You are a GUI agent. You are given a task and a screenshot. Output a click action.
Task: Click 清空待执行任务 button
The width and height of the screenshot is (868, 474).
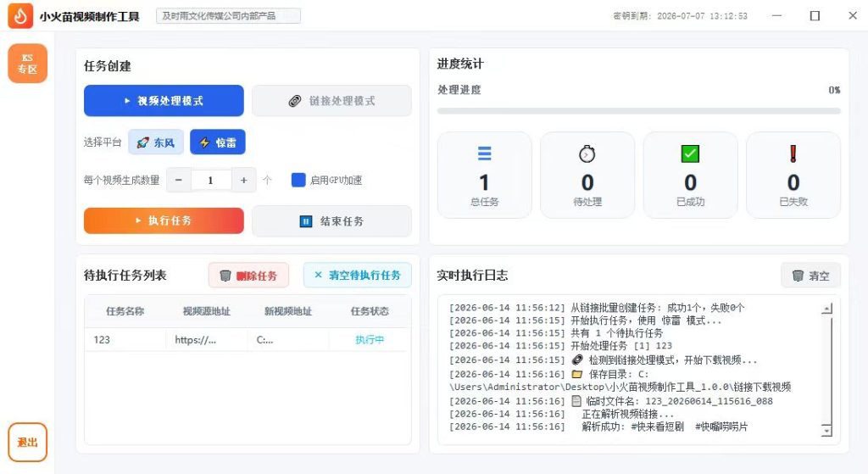pyautogui.click(x=358, y=276)
